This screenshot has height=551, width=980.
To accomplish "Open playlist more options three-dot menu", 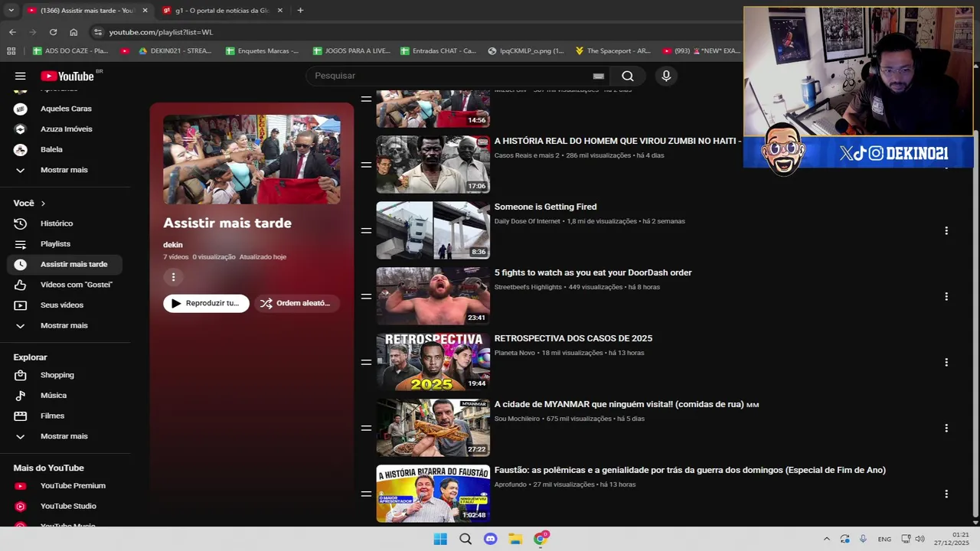I will pos(173,277).
